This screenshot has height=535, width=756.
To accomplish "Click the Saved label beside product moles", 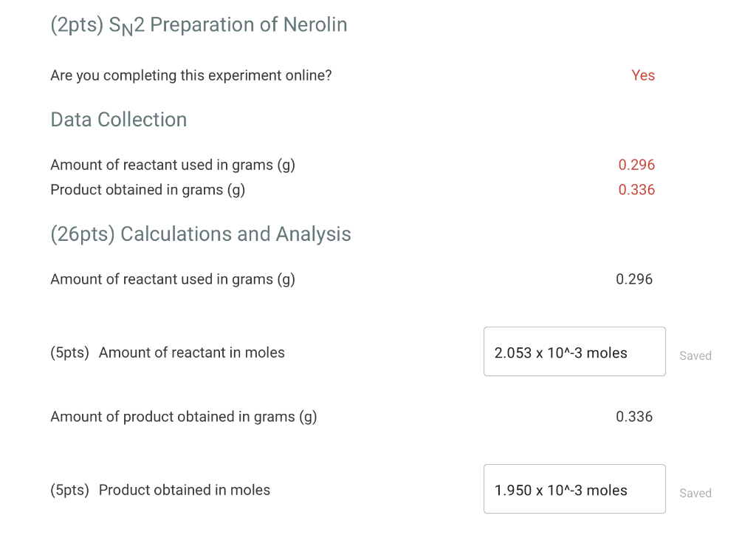I will 695,493.
